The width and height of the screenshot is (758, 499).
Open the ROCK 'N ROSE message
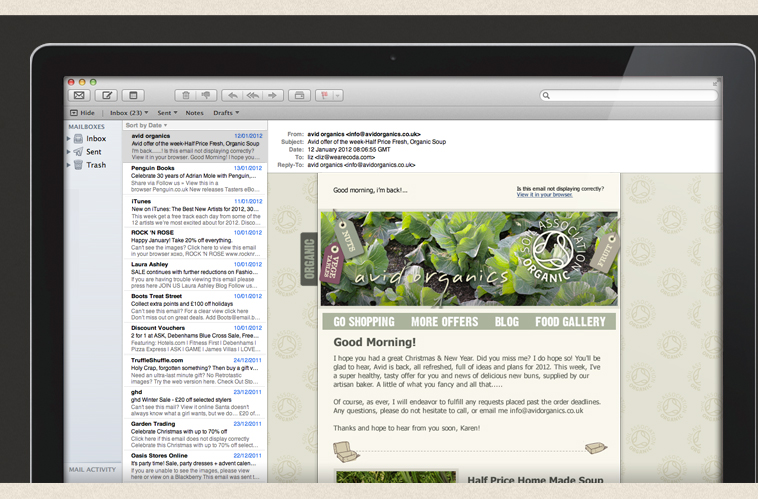click(195, 243)
